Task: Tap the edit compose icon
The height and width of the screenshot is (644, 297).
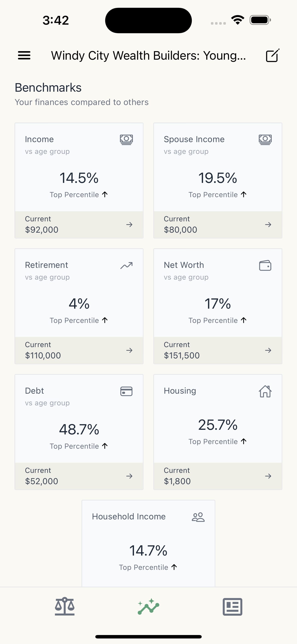Action: tap(272, 55)
